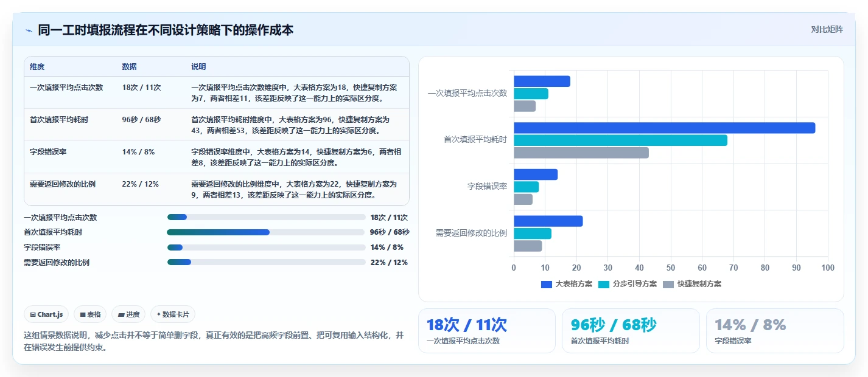Click the blue 需要返回修改的比例 bar in chart
Image resolution: width=868 pixels, height=377 pixels.
point(548,221)
